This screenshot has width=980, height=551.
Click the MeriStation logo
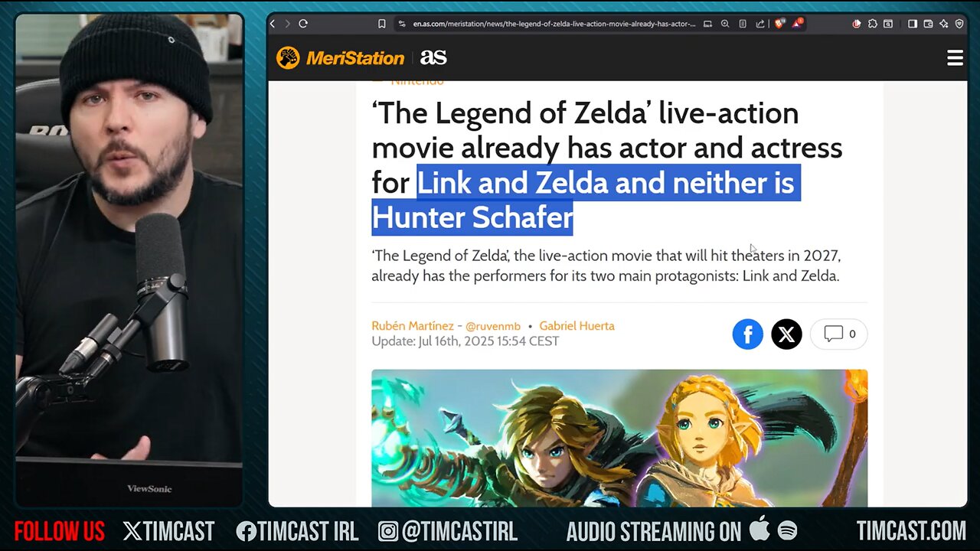point(340,57)
